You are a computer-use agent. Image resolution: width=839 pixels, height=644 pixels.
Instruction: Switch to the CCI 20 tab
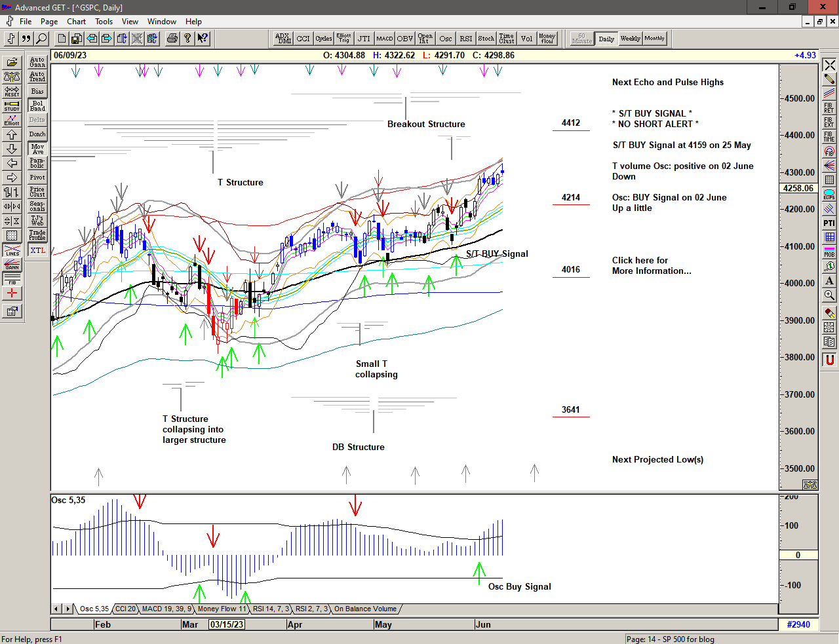(x=125, y=609)
